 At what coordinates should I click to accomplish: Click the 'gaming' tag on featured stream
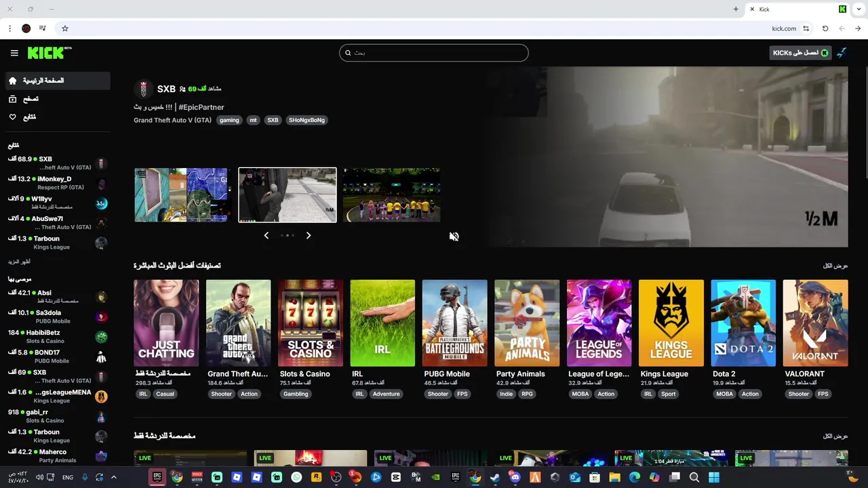click(229, 120)
